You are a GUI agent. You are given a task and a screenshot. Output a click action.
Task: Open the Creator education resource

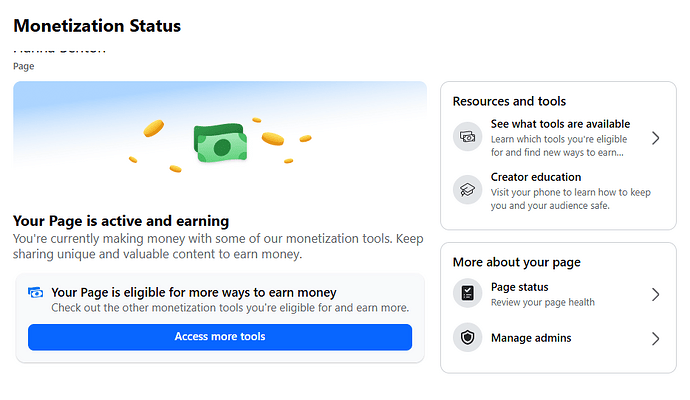558,191
